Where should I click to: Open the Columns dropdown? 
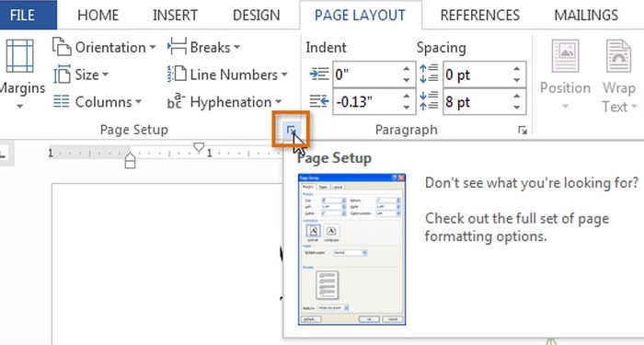pos(98,102)
